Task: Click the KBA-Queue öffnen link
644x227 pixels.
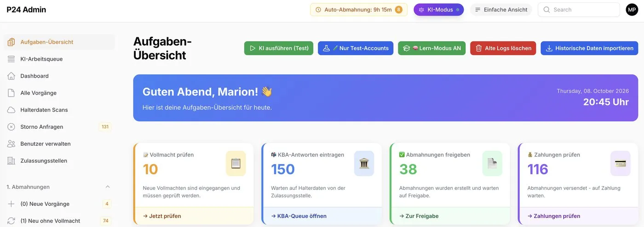Action: tap(299, 216)
